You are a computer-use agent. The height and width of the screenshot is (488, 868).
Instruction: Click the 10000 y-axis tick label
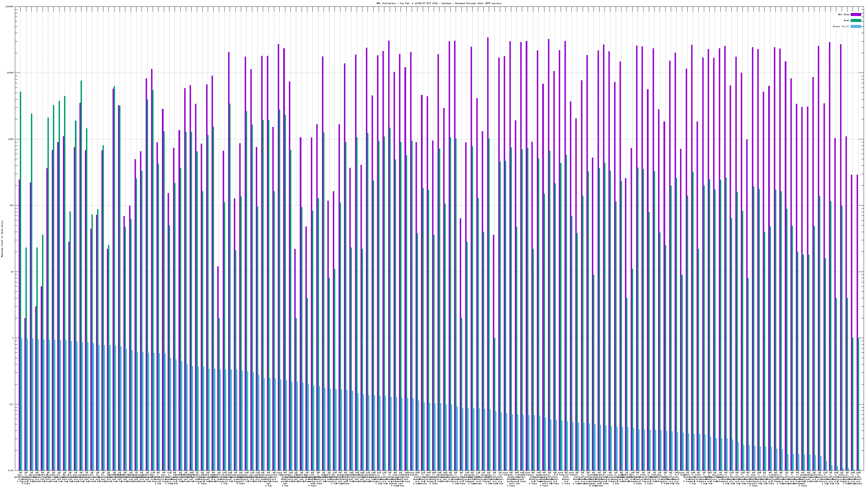[x=11, y=73]
